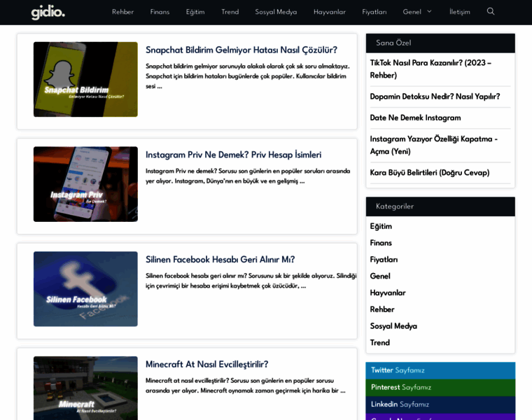Open Dopamin Detoksu Nedir sidebar link

click(x=435, y=97)
